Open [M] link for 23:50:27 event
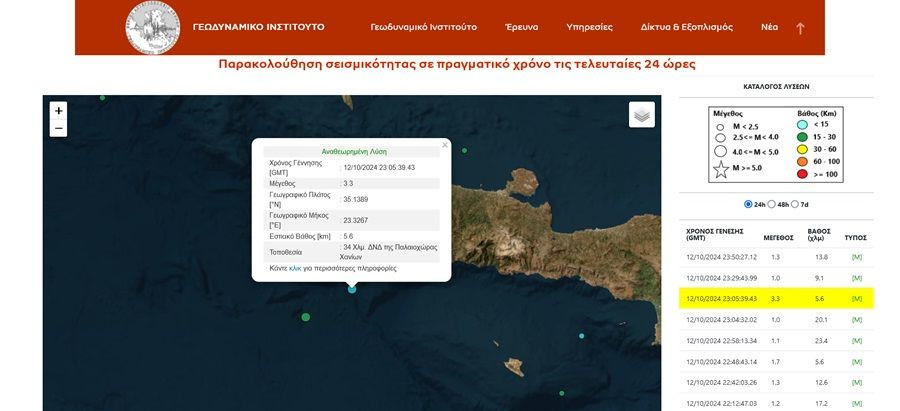The height and width of the screenshot is (411, 900). 856,257
